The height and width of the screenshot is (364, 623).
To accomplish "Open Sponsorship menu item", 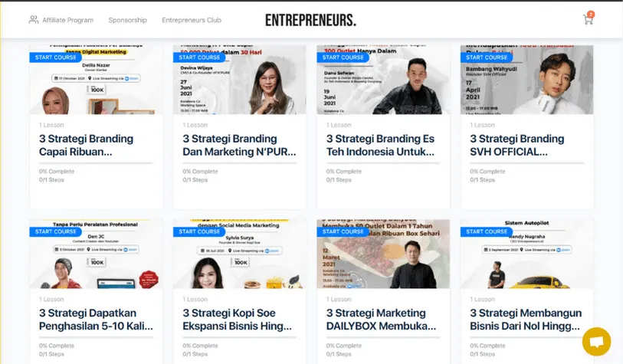I will point(127,20).
